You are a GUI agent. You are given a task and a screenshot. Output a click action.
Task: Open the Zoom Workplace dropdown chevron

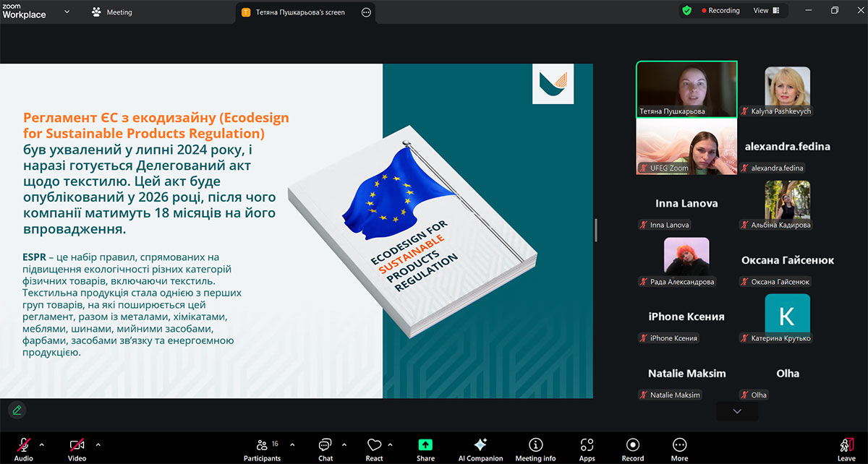click(67, 12)
